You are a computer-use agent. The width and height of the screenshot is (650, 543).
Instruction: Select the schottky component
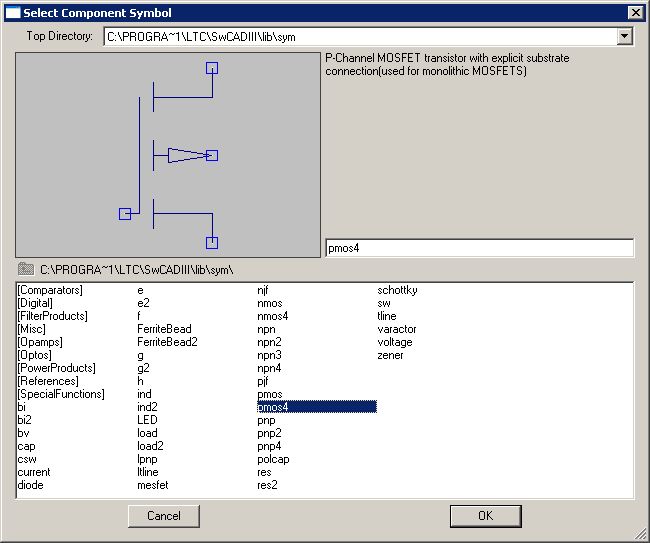click(x=397, y=290)
